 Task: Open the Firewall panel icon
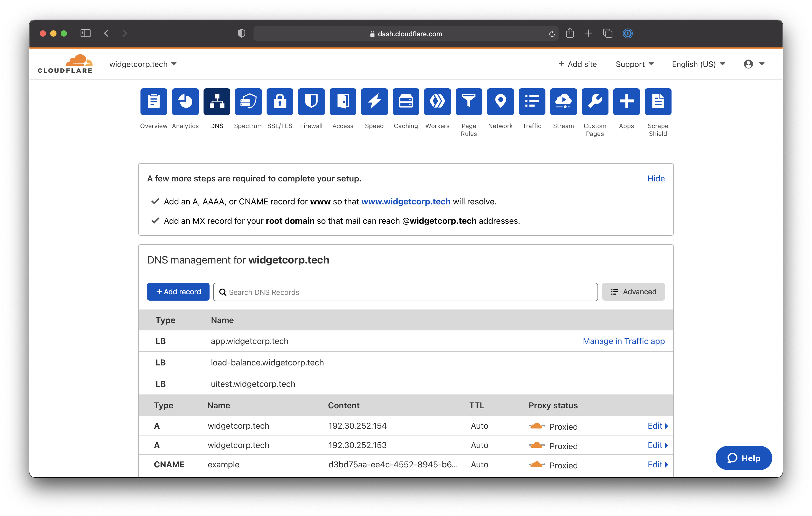(x=311, y=101)
